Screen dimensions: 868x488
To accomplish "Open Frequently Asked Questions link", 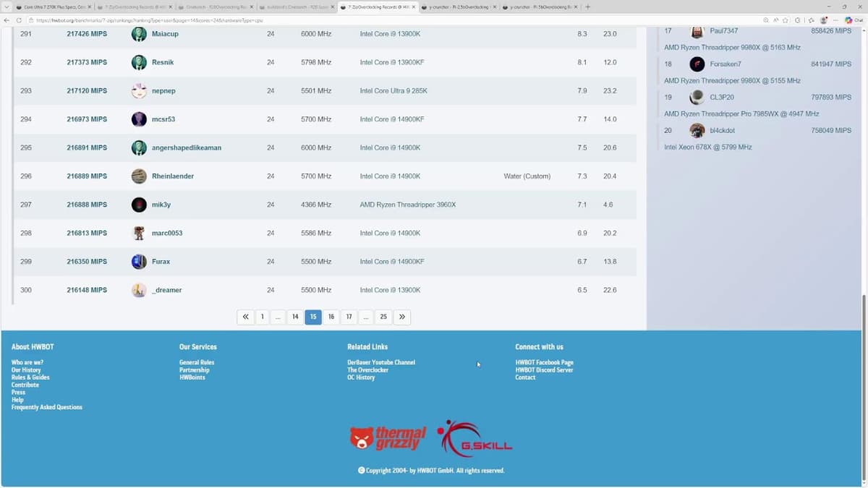I will (x=47, y=407).
